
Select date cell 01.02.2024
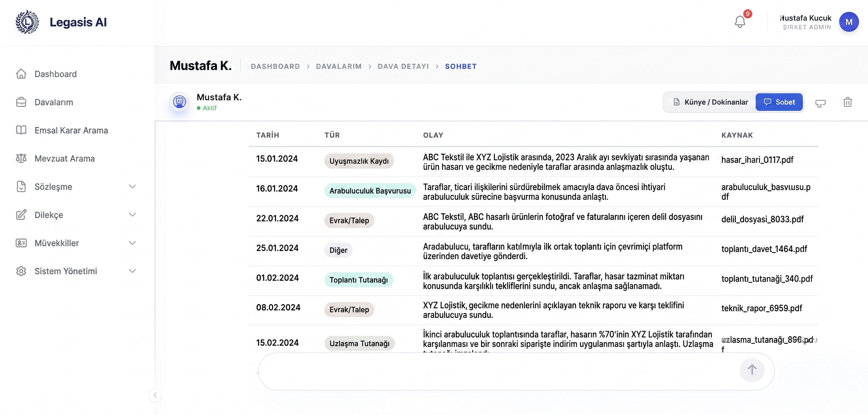(x=277, y=278)
